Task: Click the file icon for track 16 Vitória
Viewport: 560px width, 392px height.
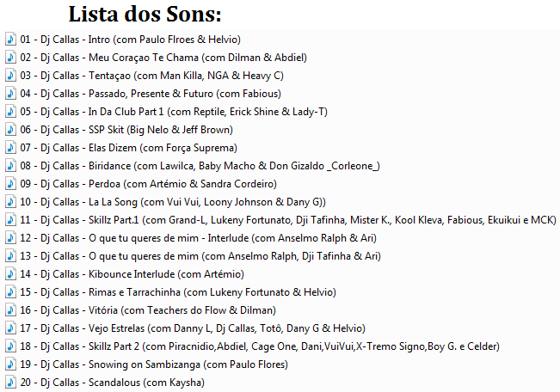Action: (9, 310)
